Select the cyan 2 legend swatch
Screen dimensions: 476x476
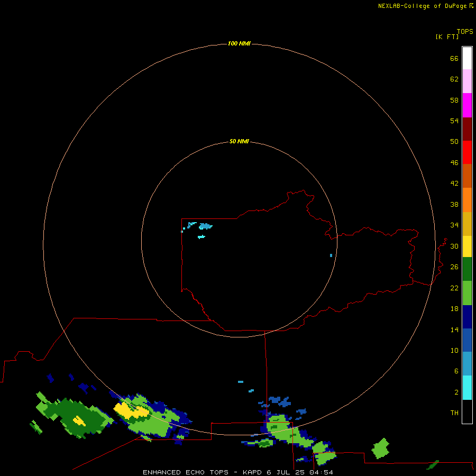[x=467, y=388]
